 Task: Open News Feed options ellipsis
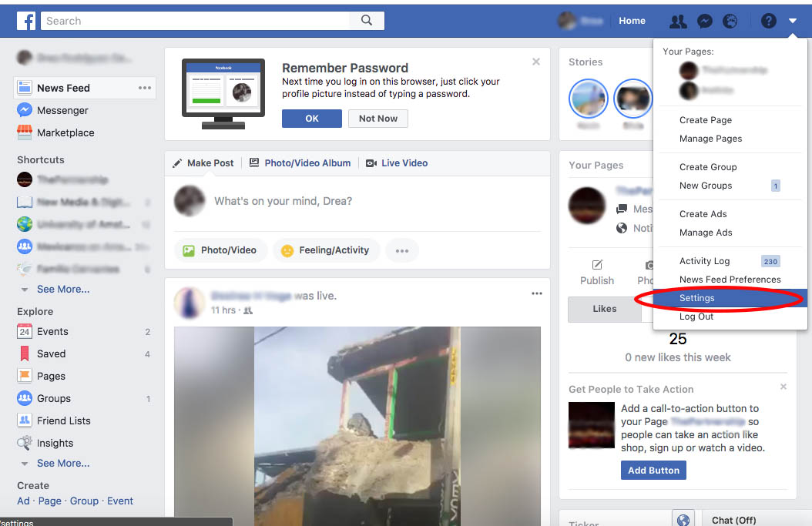145,88
